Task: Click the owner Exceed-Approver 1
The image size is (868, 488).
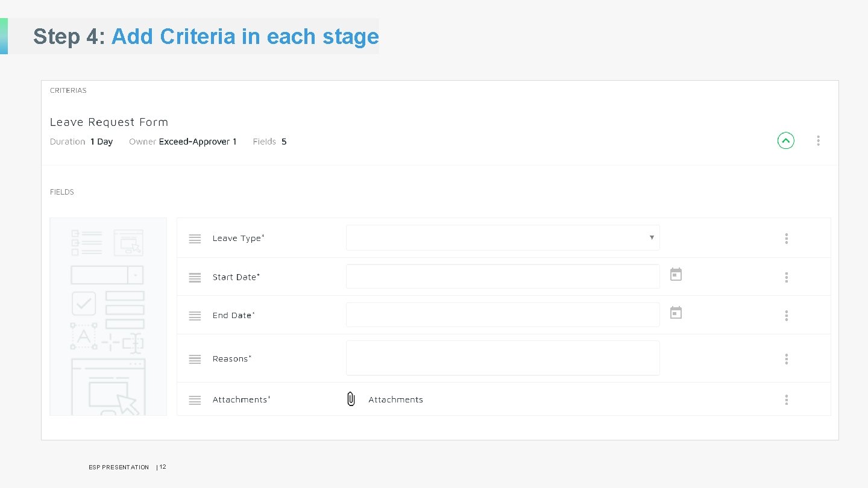Action: click(197, 142)
